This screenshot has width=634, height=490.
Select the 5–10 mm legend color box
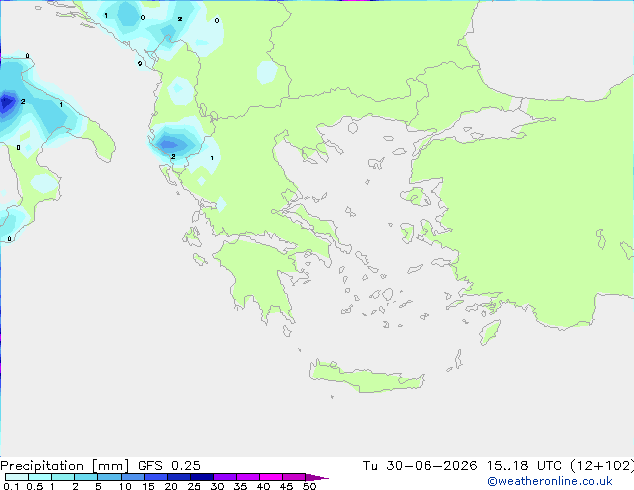coord(109,477)
